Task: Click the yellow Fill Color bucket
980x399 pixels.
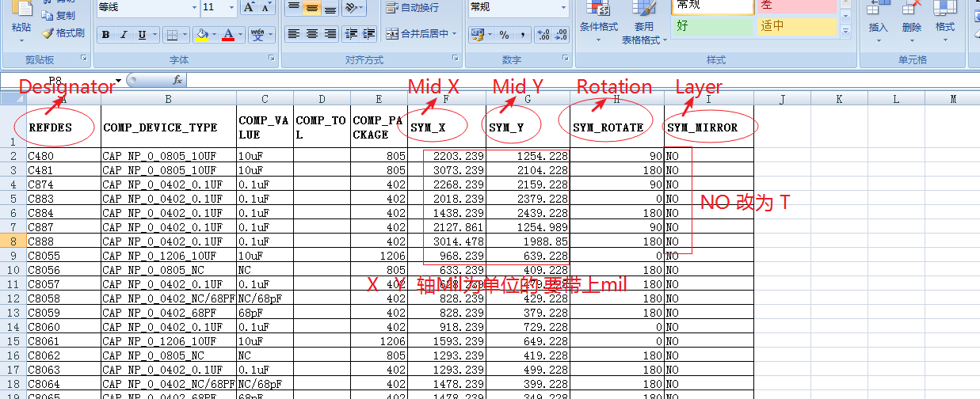Action: click(202, 35)
